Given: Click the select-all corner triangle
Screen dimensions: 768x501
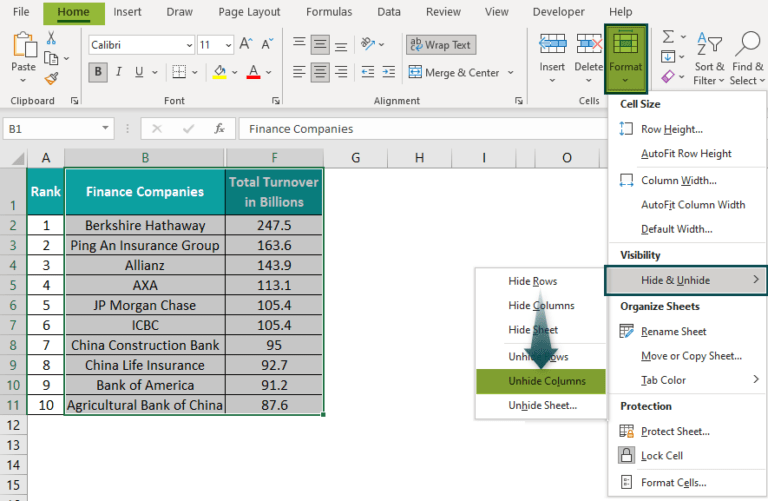Looking at the screenshot, I should (x=18, y=159).
